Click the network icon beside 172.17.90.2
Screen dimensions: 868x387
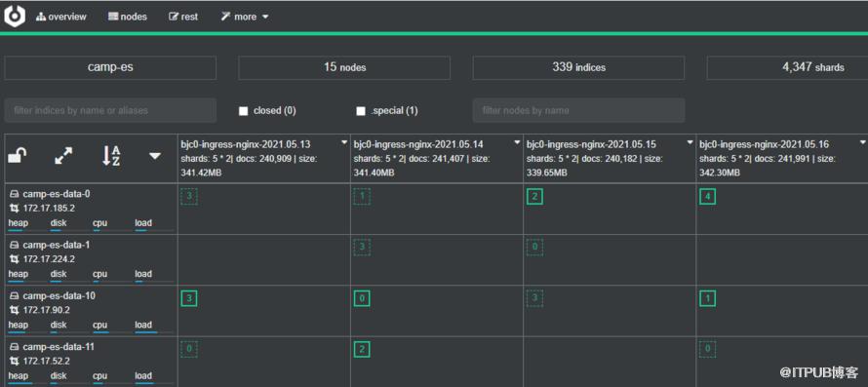click(14, 310)
